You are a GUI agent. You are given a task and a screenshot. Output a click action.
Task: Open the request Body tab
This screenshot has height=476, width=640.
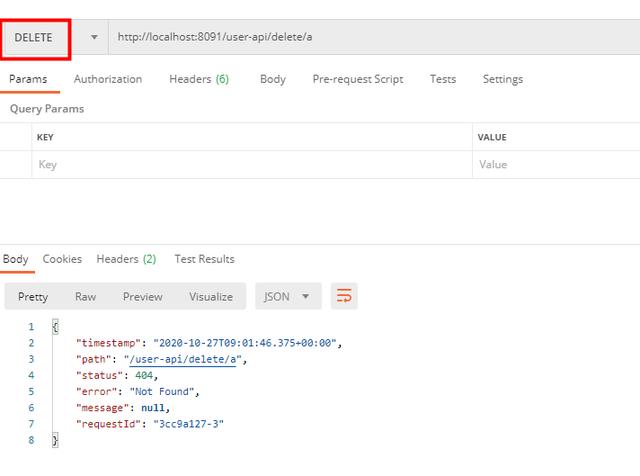[273, 79]
